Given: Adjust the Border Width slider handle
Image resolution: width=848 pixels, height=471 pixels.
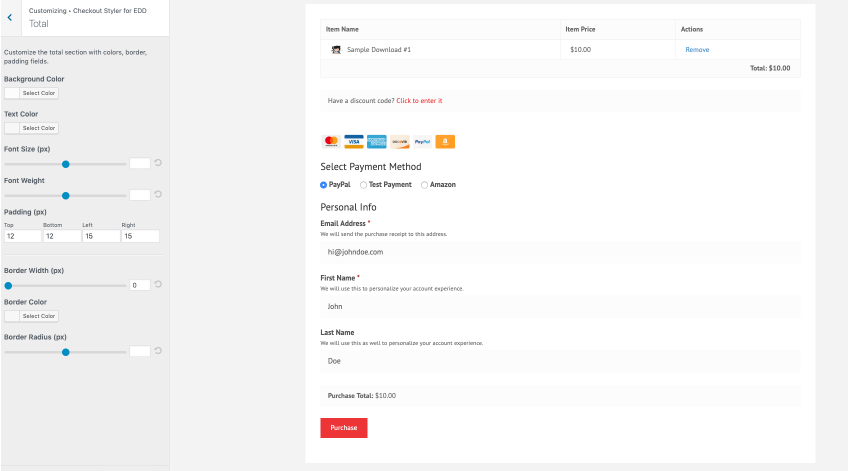Looking at the screenshot, I should point(8,286).
